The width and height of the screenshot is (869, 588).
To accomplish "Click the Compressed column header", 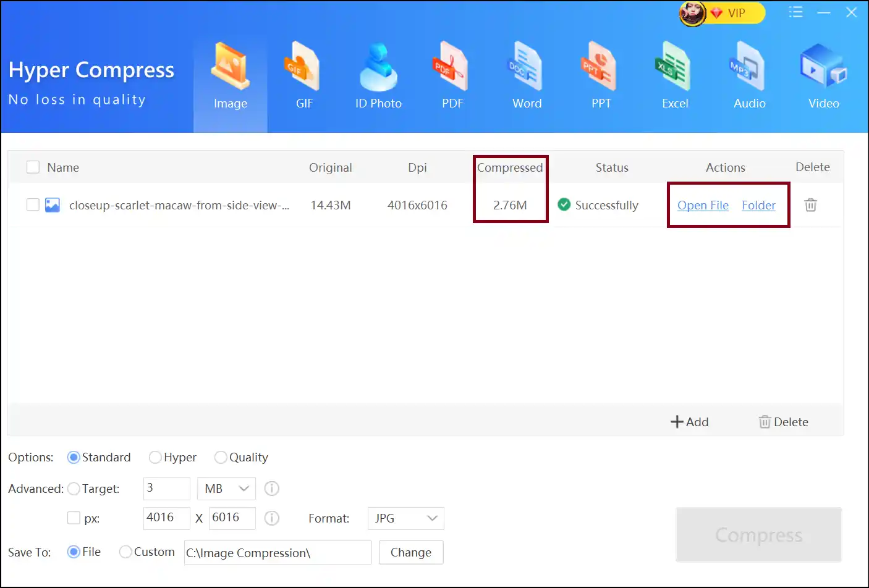I will point(510,167).
